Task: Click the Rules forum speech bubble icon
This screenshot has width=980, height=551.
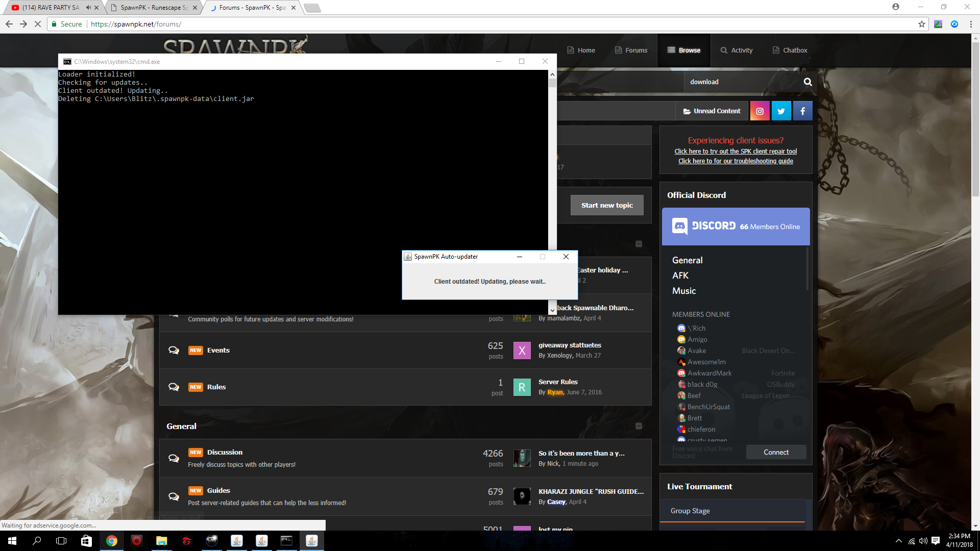Action: click(174, 387)
